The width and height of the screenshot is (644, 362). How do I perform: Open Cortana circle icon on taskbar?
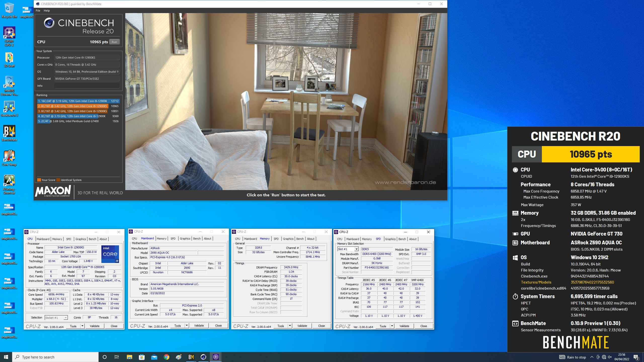click(x=105, y=357)
